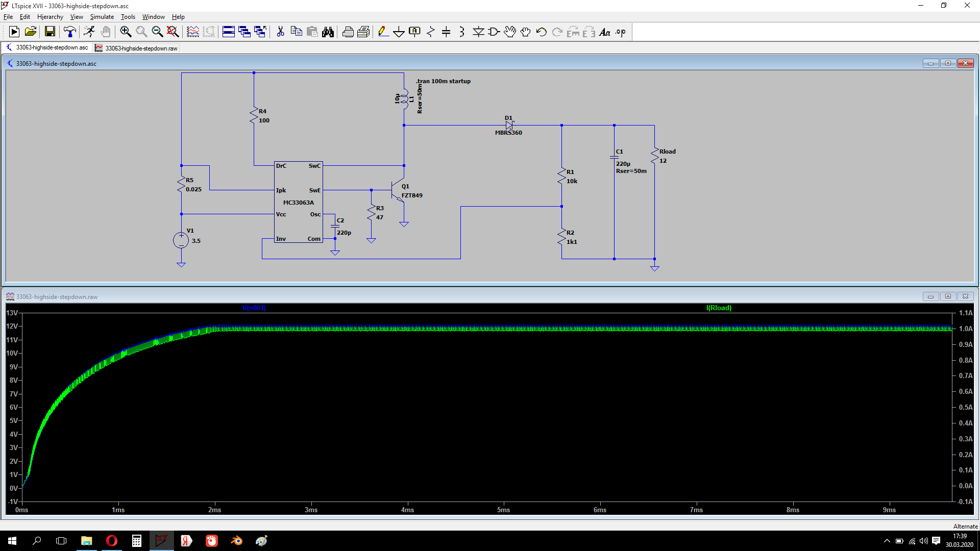Select the Copy tool icon
This screenshot has height=551, width=980.
pyautogui.click(x=296, y=32)
